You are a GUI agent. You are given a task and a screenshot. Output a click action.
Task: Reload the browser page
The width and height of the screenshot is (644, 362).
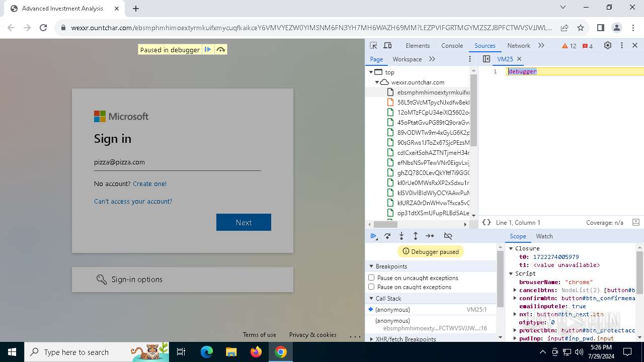point(43,28)
